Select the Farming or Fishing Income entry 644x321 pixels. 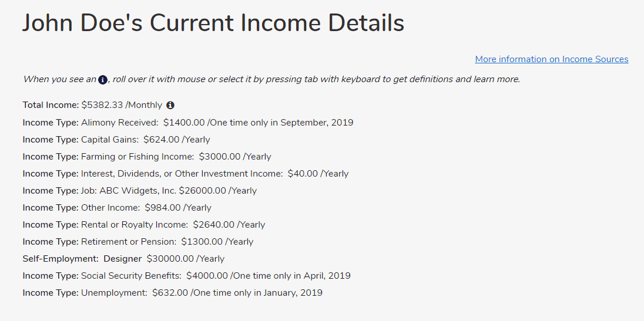coord(147,156)
